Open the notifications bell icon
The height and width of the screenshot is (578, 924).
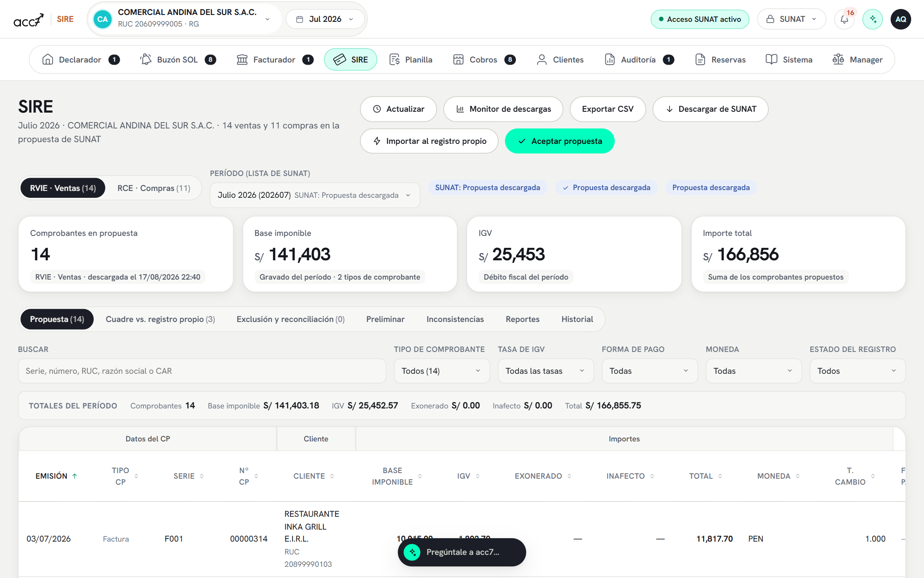click(844, 19)
